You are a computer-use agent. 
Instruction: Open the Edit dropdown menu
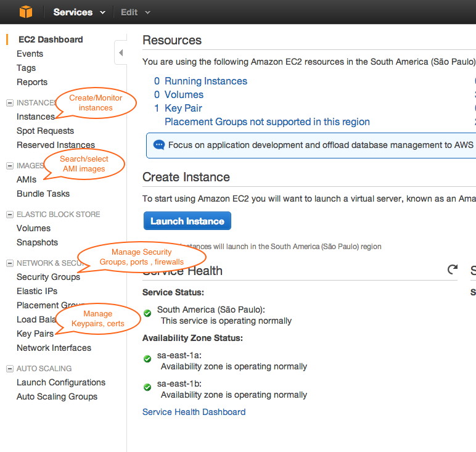tap(136, 12)
